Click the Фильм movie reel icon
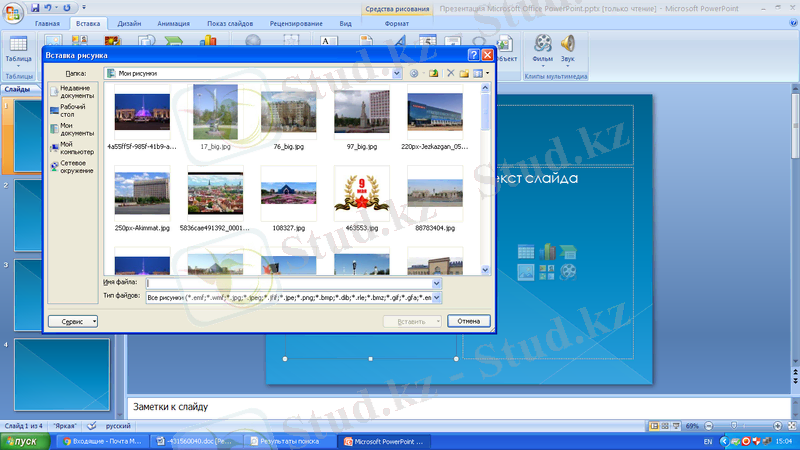Image resolution: width=800 pixels, height=450 pixels. [543, 44]
